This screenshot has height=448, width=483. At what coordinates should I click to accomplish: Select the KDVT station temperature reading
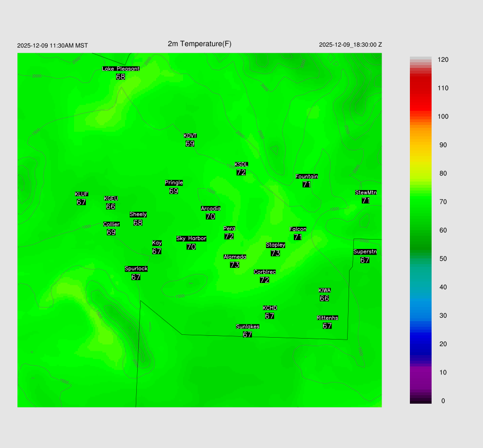[x=190, y=144]
